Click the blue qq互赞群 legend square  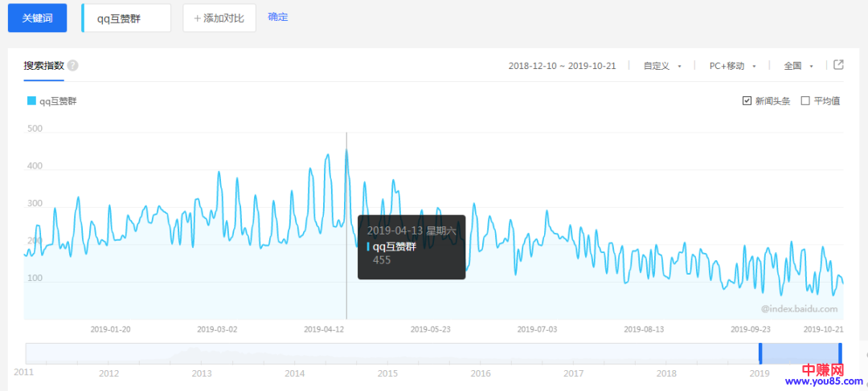coord(31,101)
